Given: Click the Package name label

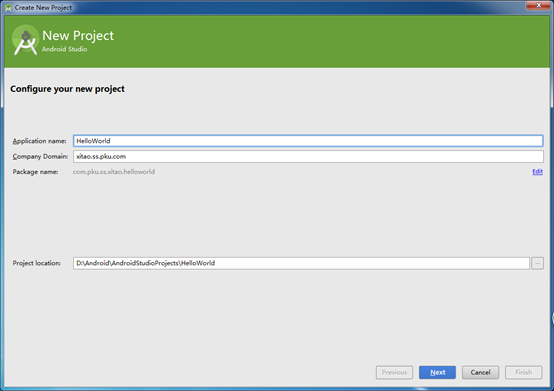Looking at the screenshot, I should 35,172.
